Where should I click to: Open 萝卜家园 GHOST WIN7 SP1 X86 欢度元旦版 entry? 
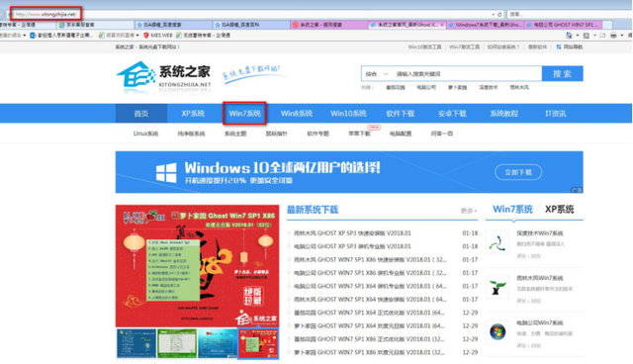[x=369, y=352]
